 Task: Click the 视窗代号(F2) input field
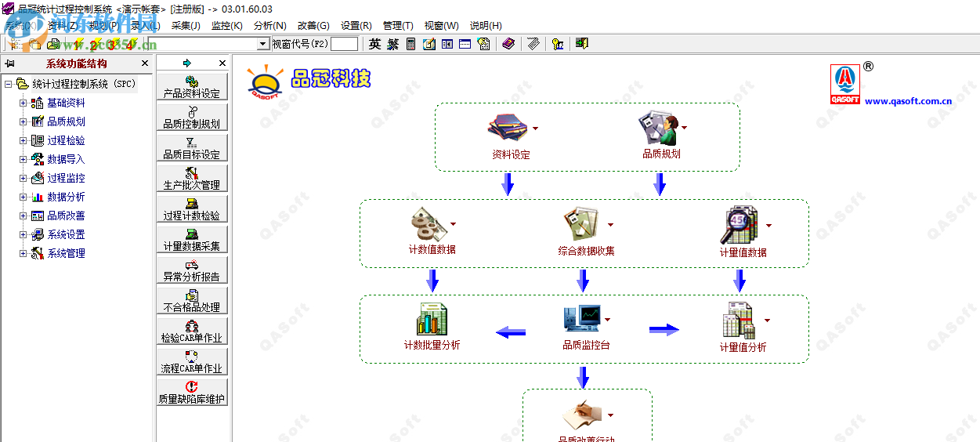tap(344, 44)
